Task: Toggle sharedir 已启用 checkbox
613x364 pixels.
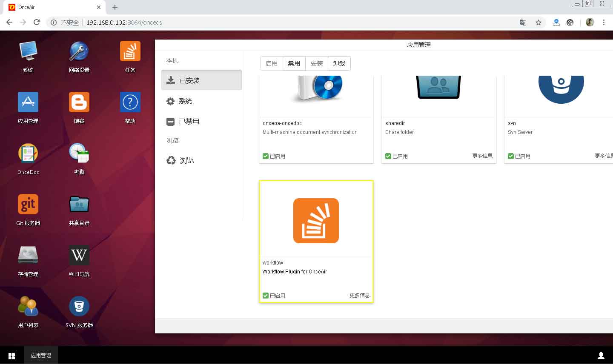Action: click(x=388, y=156)
